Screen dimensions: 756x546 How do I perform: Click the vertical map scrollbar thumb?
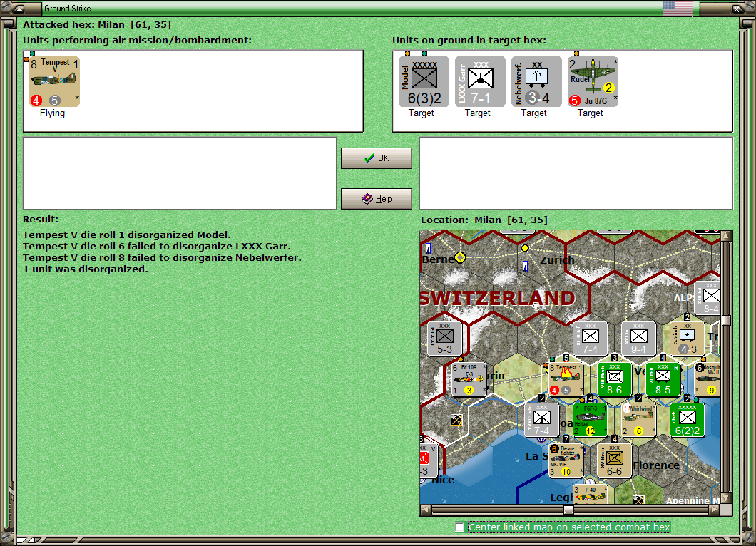coord(726,321)
